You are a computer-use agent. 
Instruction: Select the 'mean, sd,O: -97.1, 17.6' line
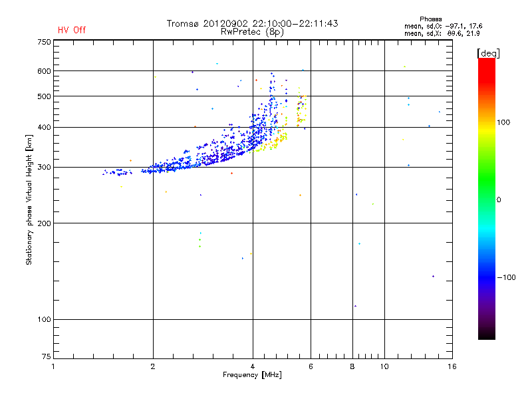(443, 26)
